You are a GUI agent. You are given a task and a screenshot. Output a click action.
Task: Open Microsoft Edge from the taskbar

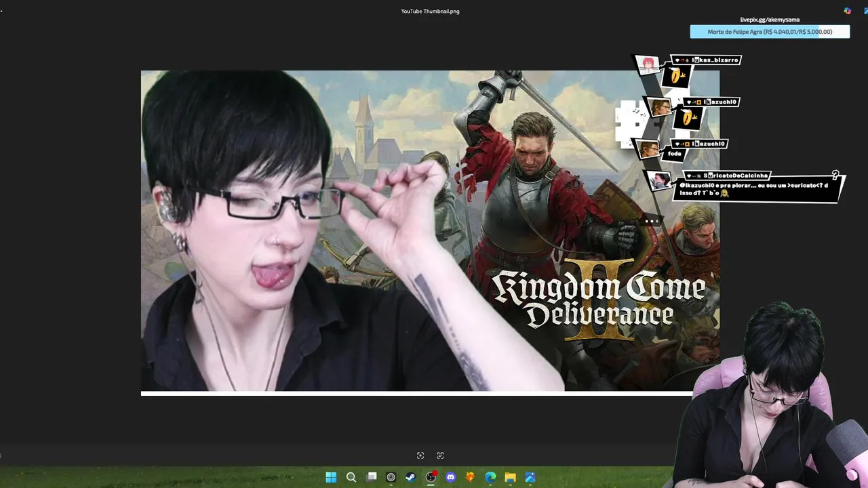pos(490,477)
